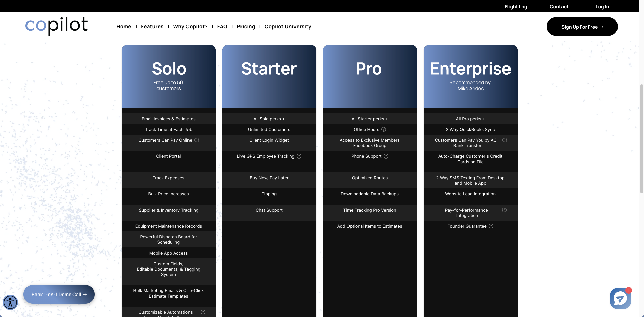Open the Home nav item
This screenshot has width=644, height=317.
coord(124,27)
